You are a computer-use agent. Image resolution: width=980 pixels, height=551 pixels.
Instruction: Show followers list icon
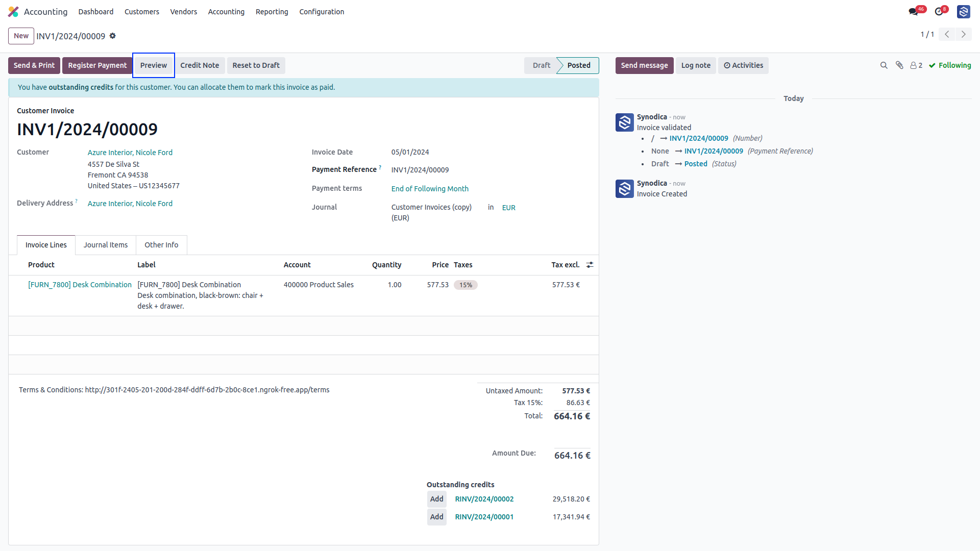[916, 65]
